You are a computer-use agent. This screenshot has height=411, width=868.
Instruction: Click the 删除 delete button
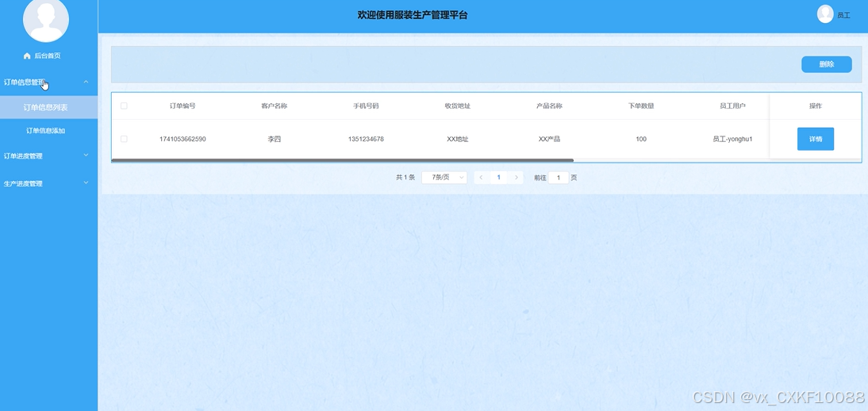click(826, 64)
